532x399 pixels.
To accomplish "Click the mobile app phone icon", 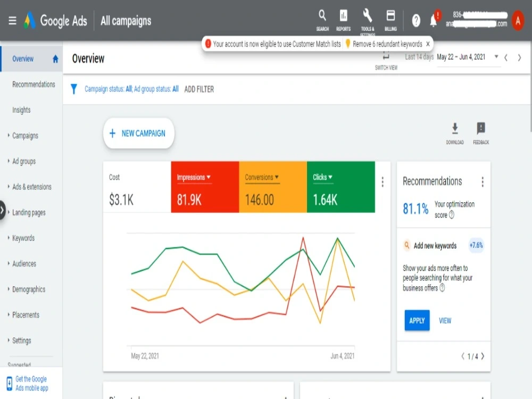I will [x=9, y=384].
